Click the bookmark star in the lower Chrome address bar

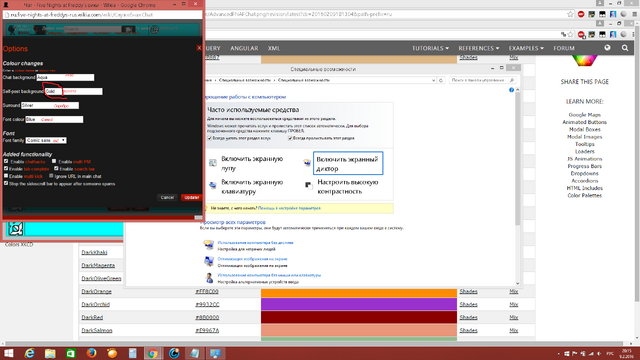click(571, 35)
